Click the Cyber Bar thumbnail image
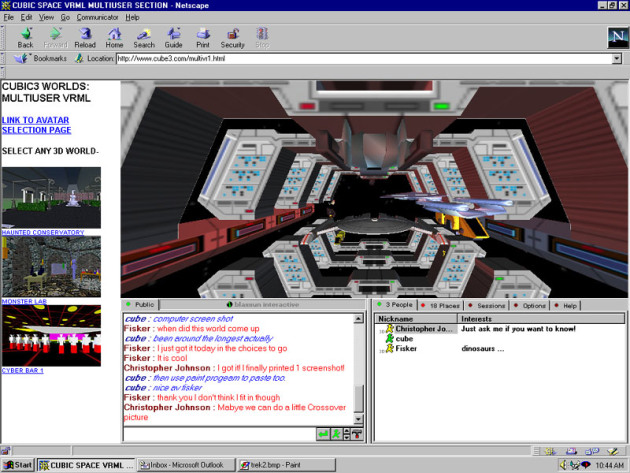This screenshot has width=630, height=473. click(51, 336)
